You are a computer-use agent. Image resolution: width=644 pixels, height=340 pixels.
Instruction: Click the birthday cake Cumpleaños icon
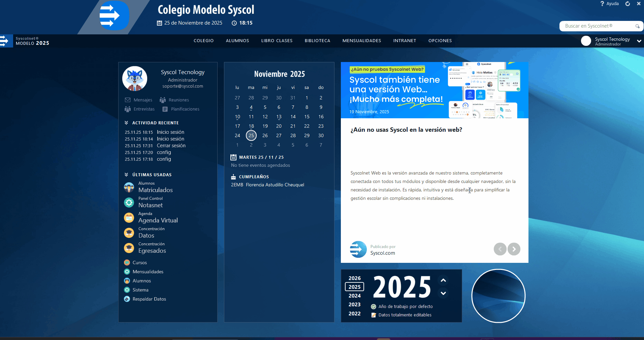(x=233, y=177)
